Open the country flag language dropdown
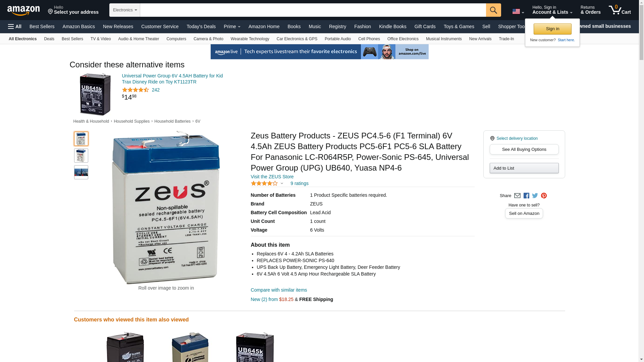Viewport: 644px width, 362px height. tap(518, 11)
